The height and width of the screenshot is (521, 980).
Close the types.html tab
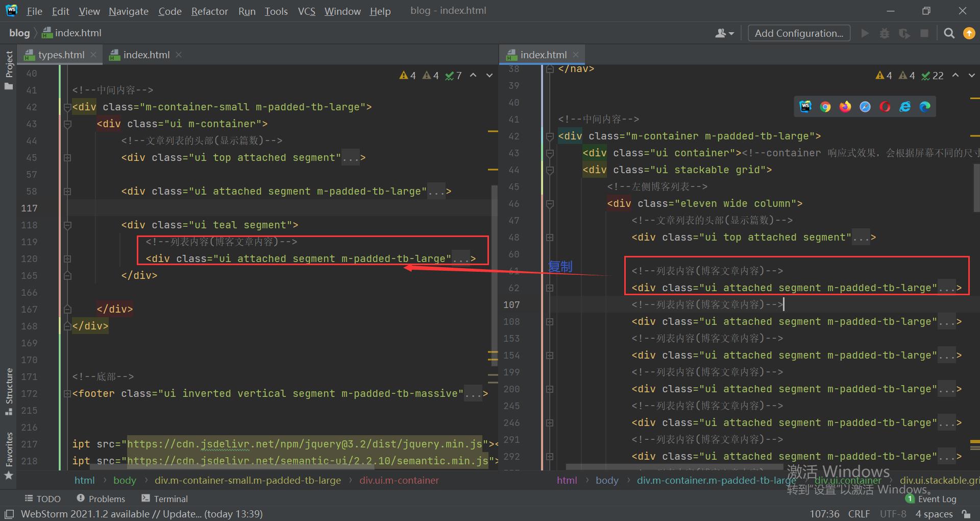coord(93,55)
